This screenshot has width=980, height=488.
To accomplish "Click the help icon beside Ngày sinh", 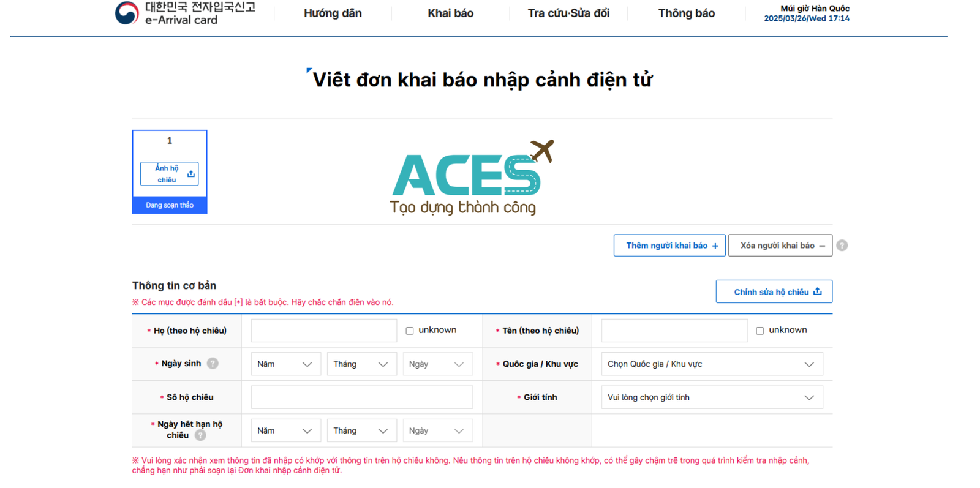I will click(213, 364).
